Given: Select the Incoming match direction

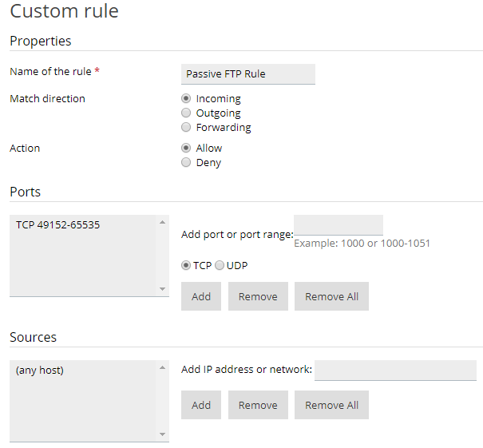Looking at the screenshot, I should click(x=186, y=99).
